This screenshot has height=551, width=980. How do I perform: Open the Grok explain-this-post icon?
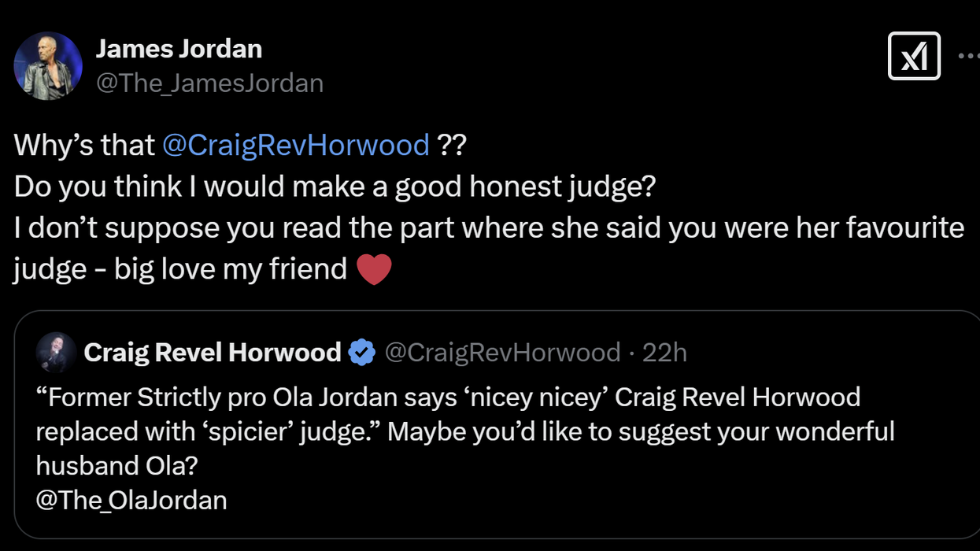[x=914, y=57]
